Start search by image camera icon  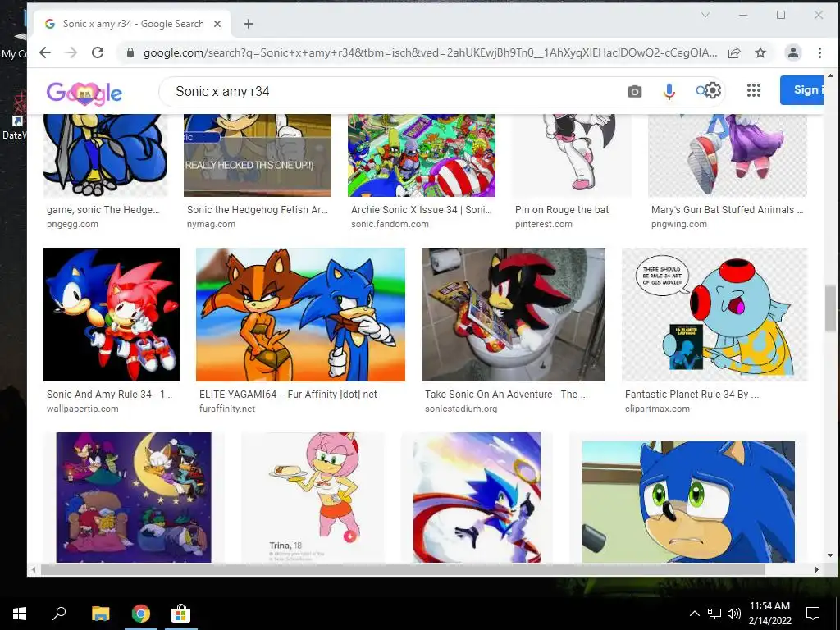pyautogui.click(x=635, y=92)
